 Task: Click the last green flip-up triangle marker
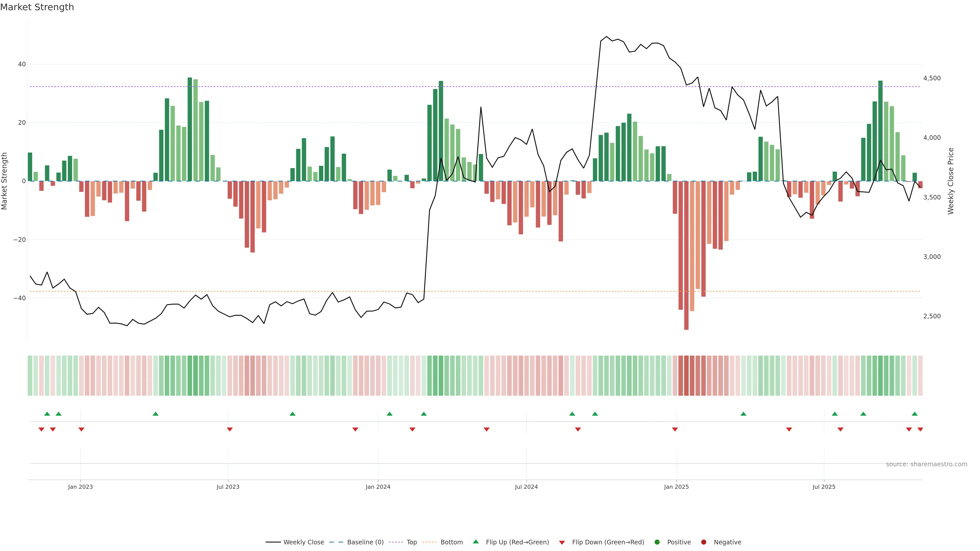point(915,414)
